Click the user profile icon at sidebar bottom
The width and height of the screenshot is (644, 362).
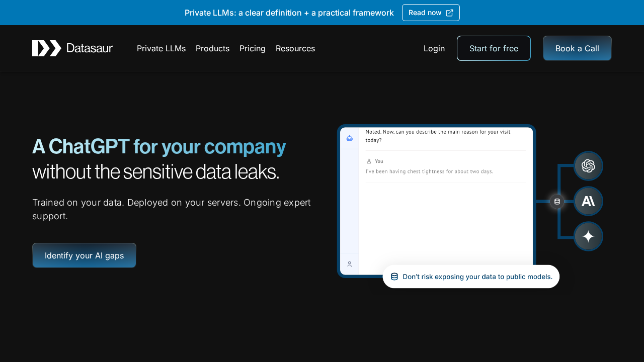point(349,263)
